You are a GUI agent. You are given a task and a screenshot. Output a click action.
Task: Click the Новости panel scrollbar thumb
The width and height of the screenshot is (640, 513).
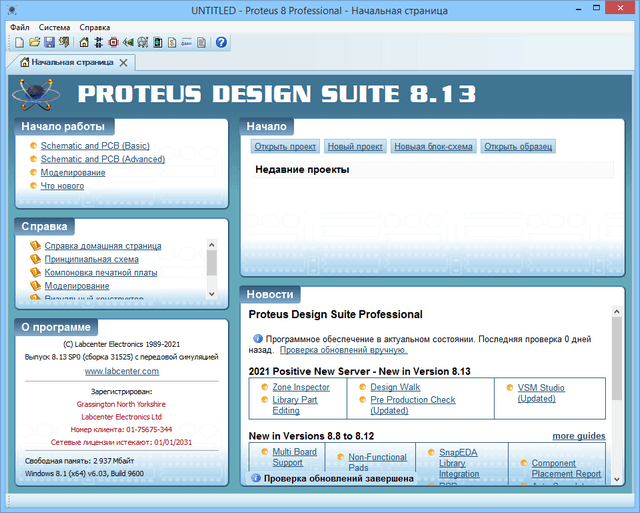(x=617, y=358)
